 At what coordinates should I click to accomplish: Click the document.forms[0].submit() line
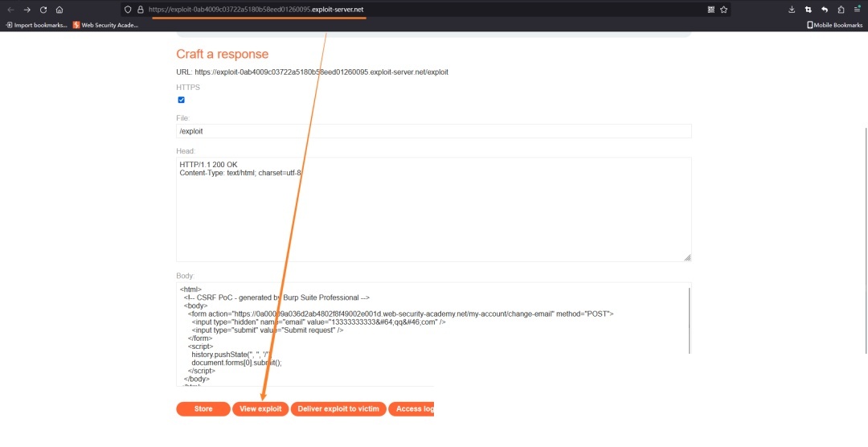pyautogui.click(x=236, y=363)
